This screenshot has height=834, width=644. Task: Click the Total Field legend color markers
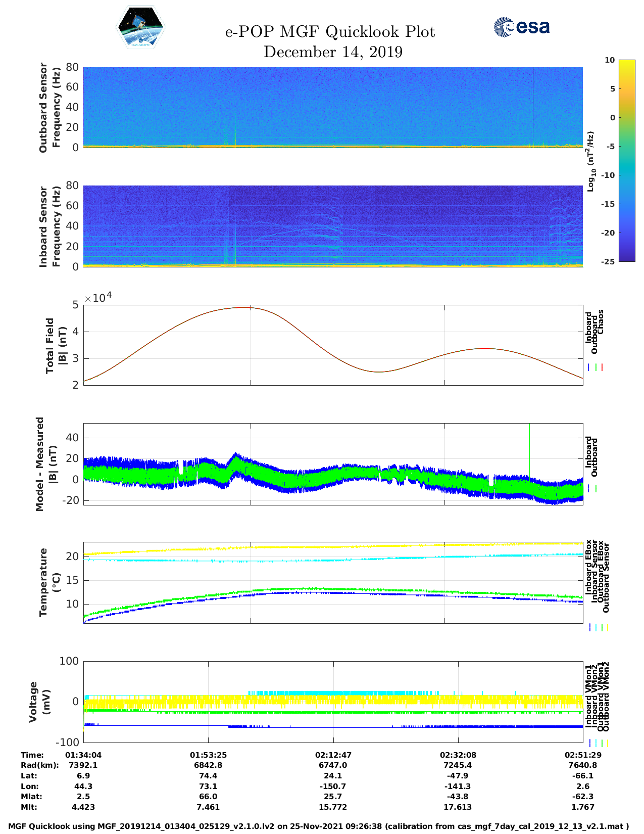596,367
